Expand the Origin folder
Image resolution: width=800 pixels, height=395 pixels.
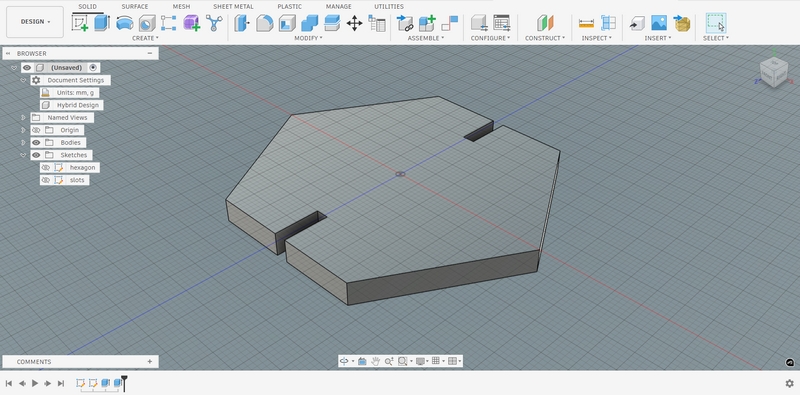coord(23,130)
